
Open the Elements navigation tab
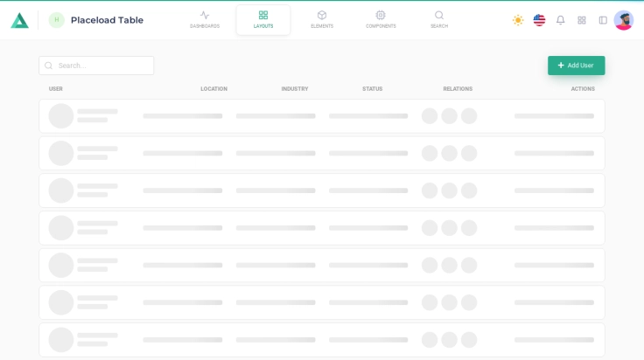[x=322, y=19]
